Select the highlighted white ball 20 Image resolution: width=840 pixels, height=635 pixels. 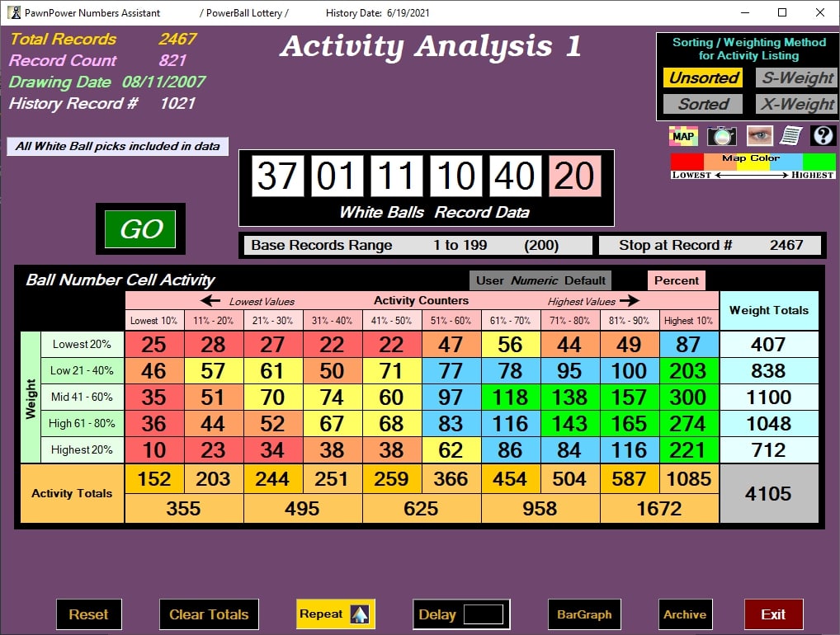575,176
